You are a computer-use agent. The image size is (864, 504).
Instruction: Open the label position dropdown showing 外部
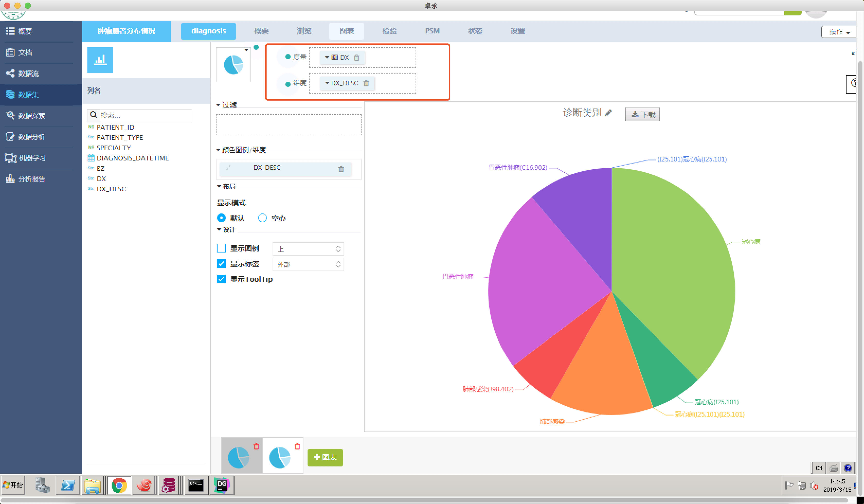coord(308,264)
